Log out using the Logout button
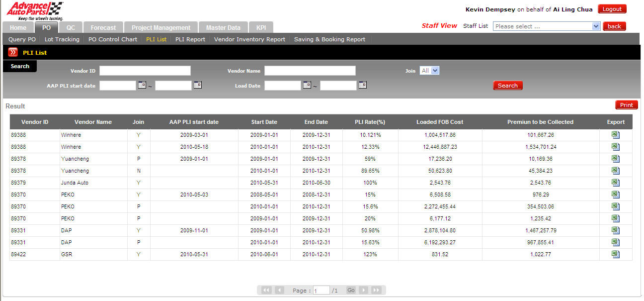The height and width of the screenshot is (301, 644). tap(612, 9)
